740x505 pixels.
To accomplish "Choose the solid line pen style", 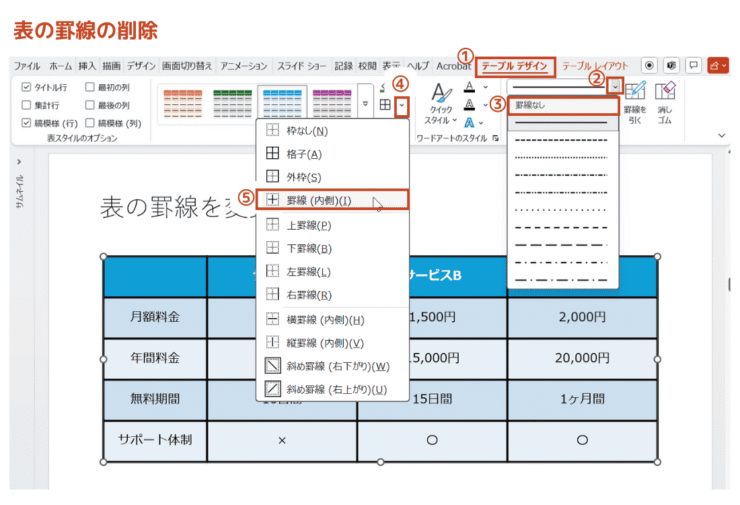I will (x=562, y=123).
